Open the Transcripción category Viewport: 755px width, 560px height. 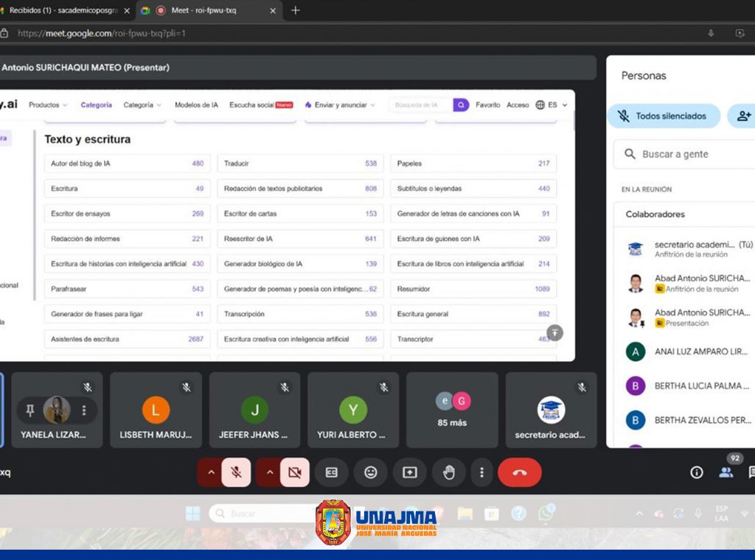tap(301, 314)
